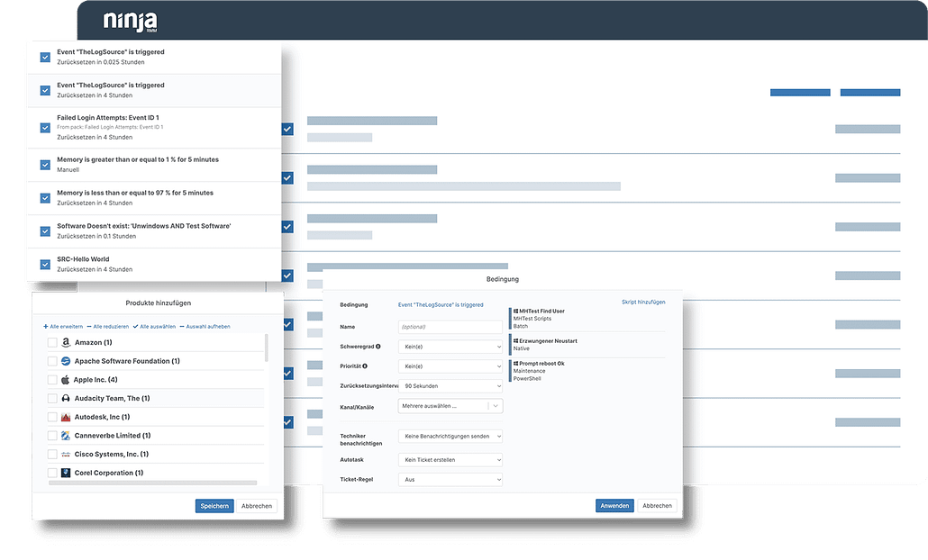Select the Apache Software Foundation (1) label
The width and height of the screenshot is (928, 560).
pyautogui.click(x=127, y=361)
